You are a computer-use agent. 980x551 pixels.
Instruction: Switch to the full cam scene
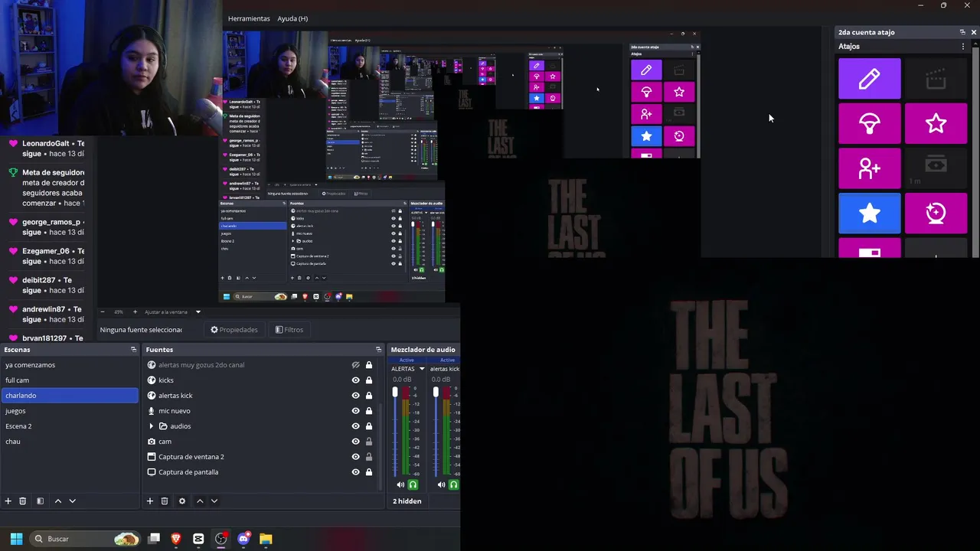click(69, 380)
